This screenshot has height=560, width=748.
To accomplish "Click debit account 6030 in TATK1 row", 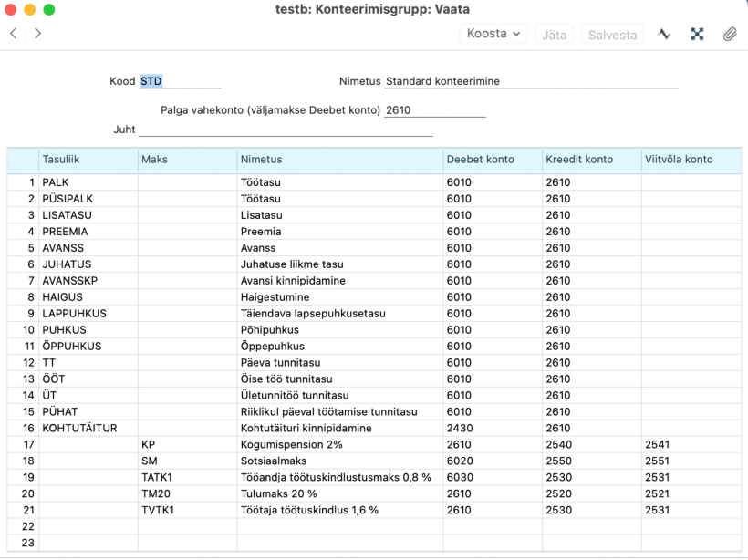I will pyautogui.click(x=493, y=478).
